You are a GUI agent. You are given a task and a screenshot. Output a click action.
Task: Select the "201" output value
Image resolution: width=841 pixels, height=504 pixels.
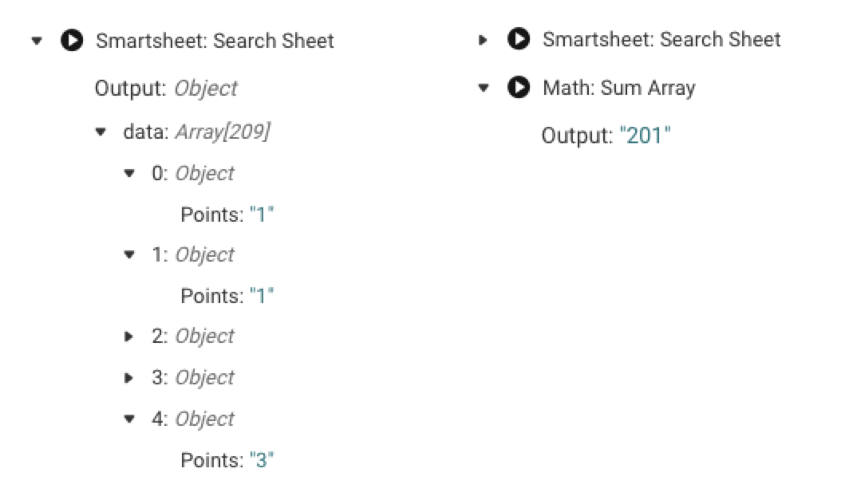[645, 136]
